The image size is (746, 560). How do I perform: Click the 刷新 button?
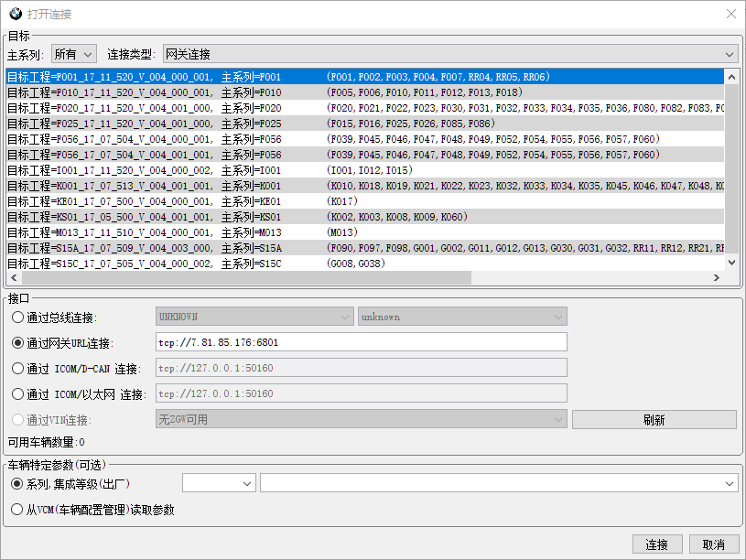(654, 420)
